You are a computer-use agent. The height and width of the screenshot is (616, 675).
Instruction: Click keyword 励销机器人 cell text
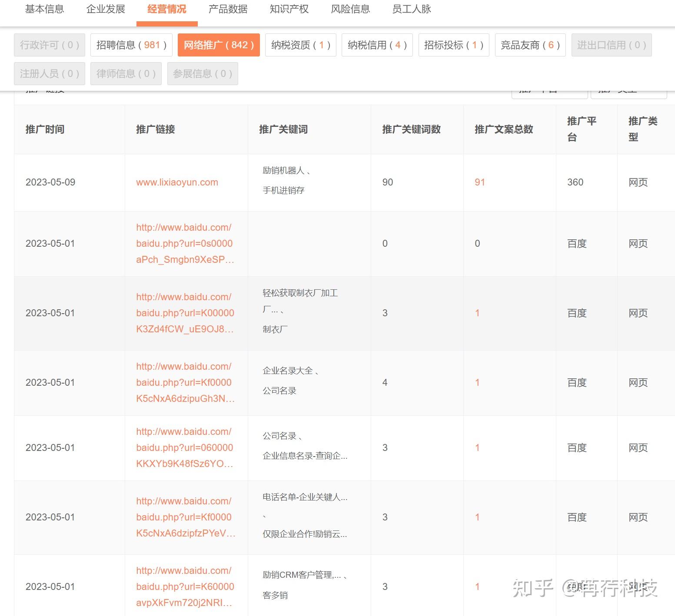coord(283,170)
